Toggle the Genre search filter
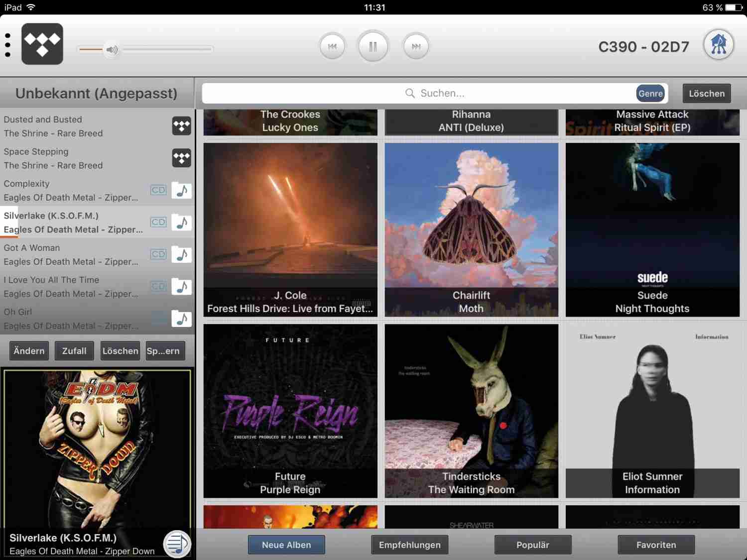The height and width of the screenshot is (560, 747). pyautogui.click(x=650, y=93)
